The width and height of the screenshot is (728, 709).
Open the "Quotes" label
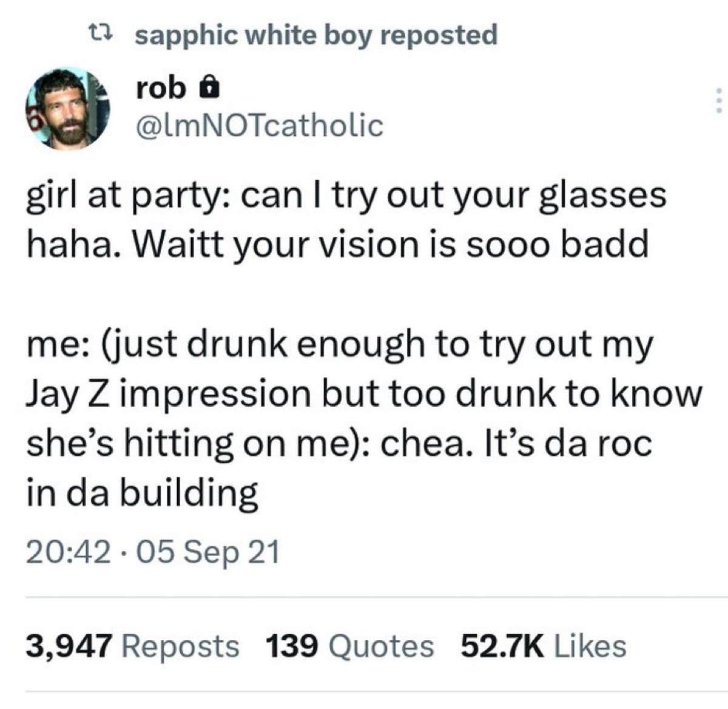pyautogui.click(x=381, y=645)
